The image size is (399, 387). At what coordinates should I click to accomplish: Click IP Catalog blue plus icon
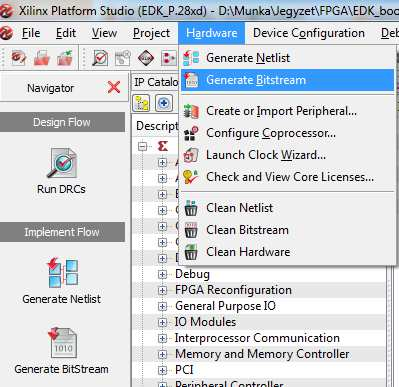coord(164,103)
